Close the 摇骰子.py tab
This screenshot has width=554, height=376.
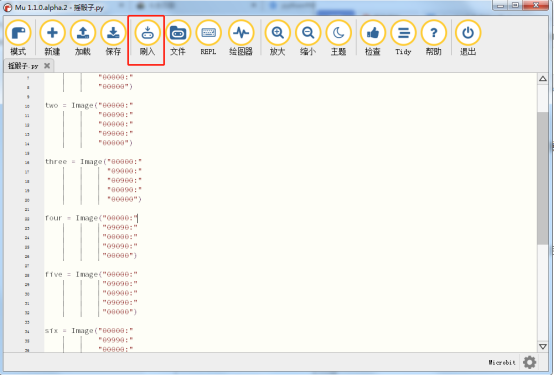[47, 66]
